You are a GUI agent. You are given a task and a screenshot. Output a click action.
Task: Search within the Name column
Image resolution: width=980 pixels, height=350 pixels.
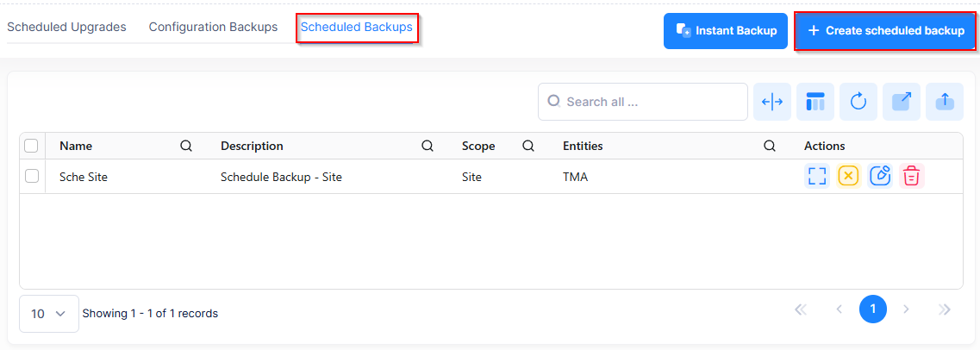click(185, 146)
